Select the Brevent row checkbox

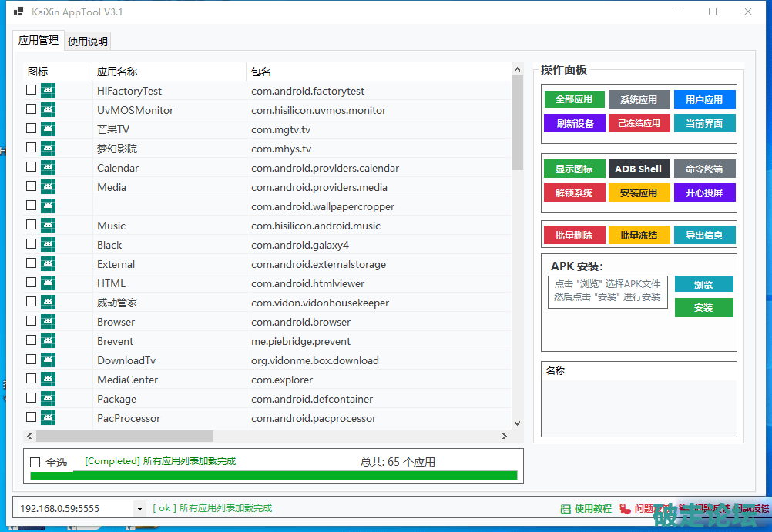coord(31,340)
